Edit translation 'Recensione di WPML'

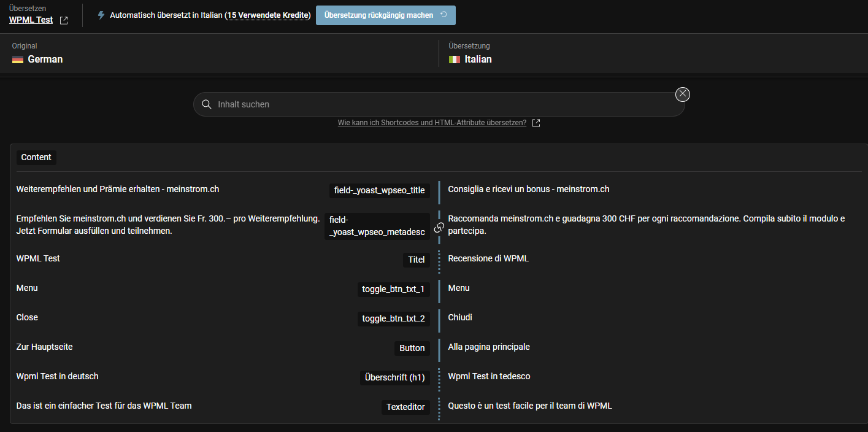[x=488, y=258]
